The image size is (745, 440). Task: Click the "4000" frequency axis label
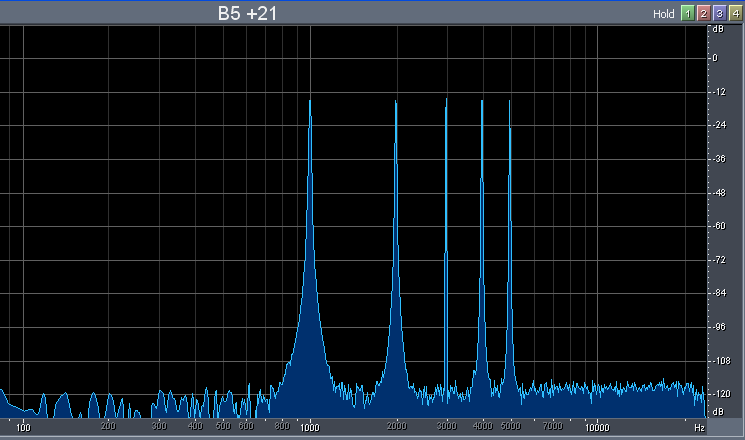click(483, 426)
